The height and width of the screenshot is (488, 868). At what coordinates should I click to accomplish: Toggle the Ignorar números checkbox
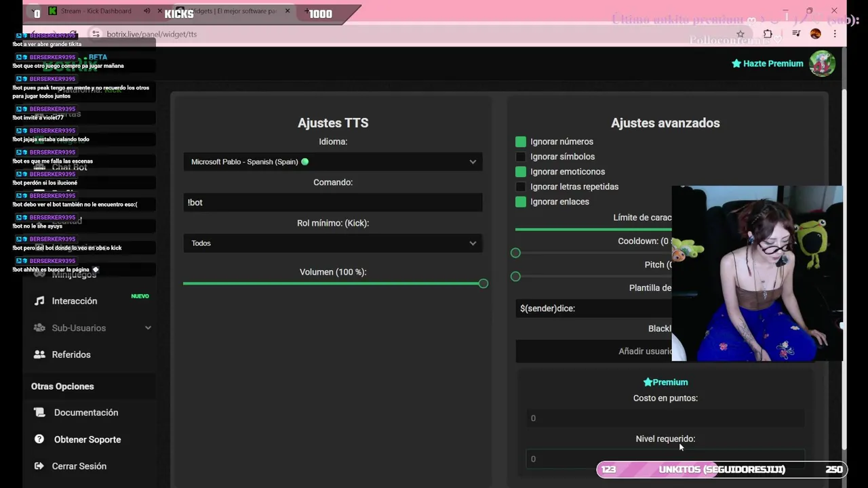521,142
